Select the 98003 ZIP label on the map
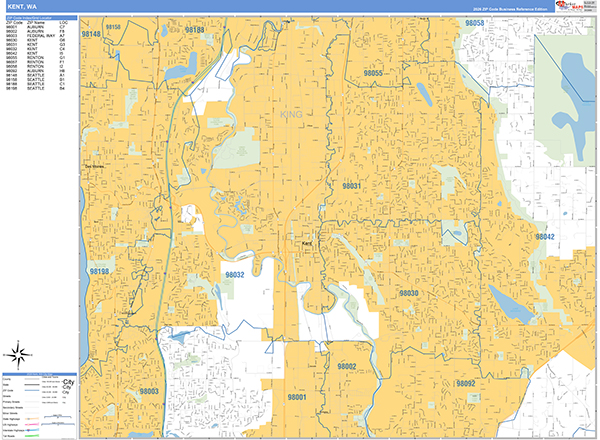The height and width of the screenshot is (440, 600). pyautogui.click(x=149, y=391)
